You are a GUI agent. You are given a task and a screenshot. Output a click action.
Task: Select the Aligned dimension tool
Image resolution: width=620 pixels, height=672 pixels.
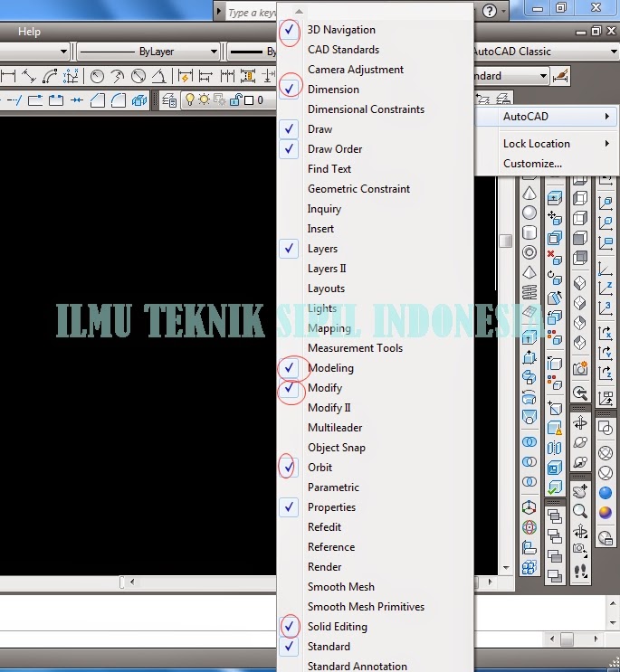(29, 77)
